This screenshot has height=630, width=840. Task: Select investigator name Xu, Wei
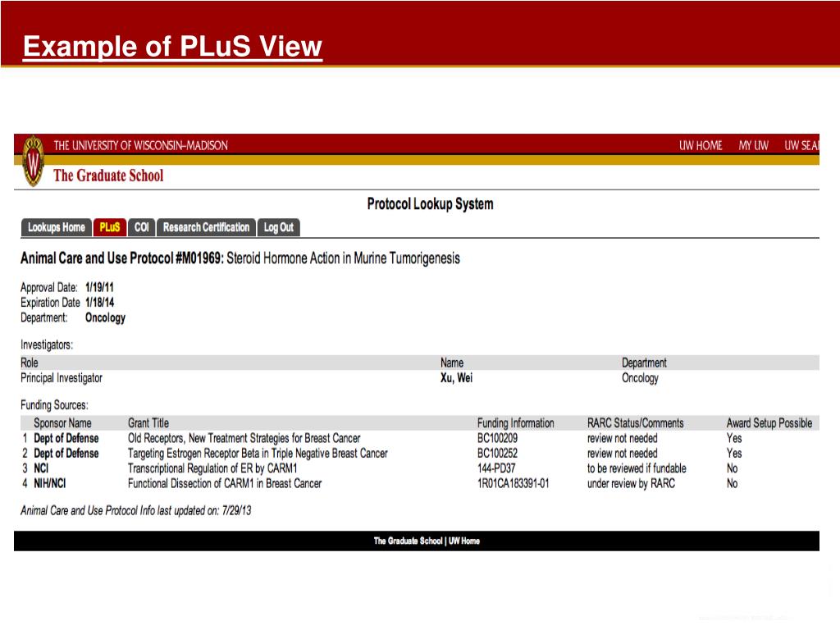tap(456, 378)
